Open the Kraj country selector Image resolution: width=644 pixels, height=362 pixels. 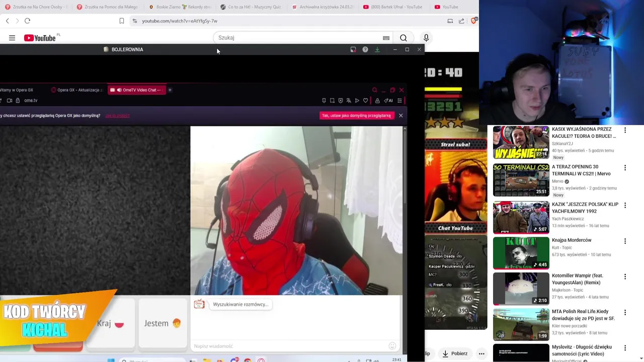(110, 323)
